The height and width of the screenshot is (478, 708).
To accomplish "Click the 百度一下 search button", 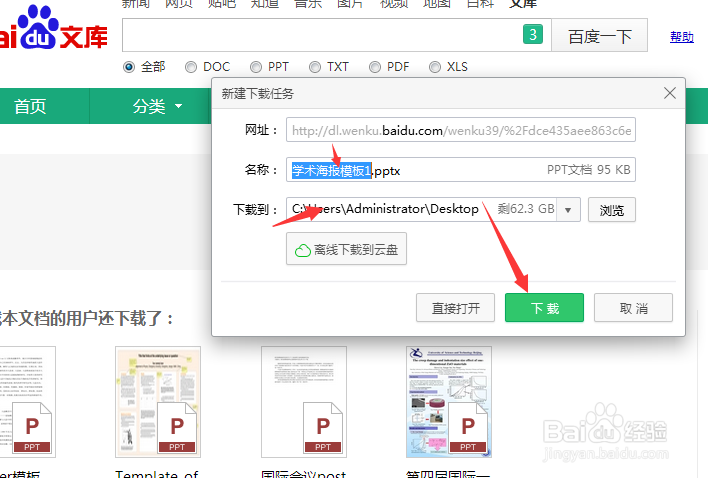I will click(600, 35).
